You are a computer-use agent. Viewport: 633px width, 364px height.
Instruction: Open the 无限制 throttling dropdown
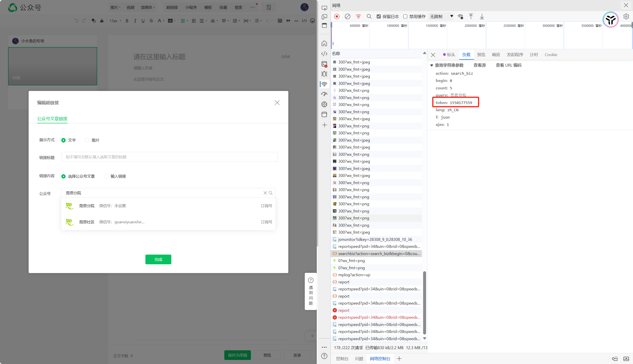click(441, 16)
